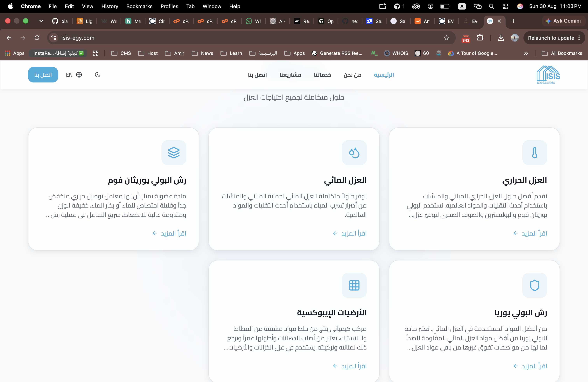The height and width of the screenshot is (382, 588).
Task: Open Chrome profile avatar
Action: (x=515, y=38)
